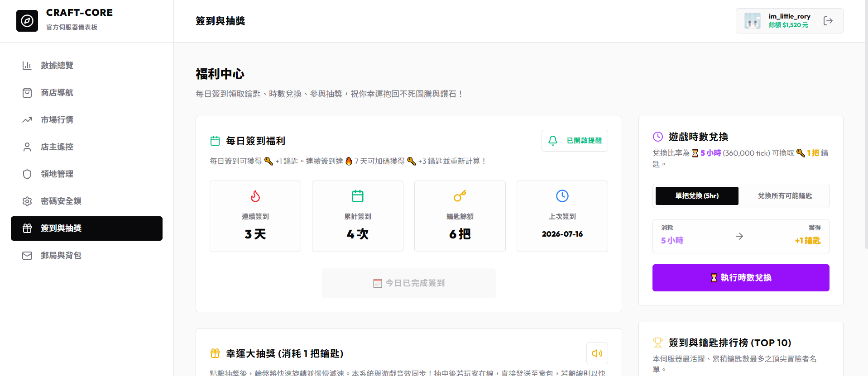The width and height of the screenshot is (868, 376).
Task: Click the 2026-07-16 last check-in date
Action: tap(562, 234)
